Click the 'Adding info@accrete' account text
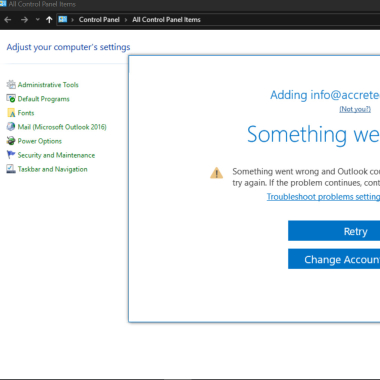 [x=325, y=95]
